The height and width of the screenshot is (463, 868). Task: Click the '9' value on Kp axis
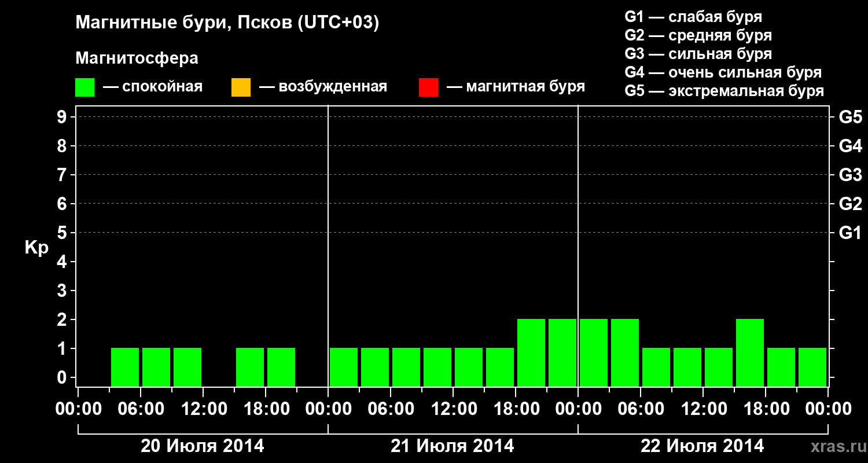(63, 117)
